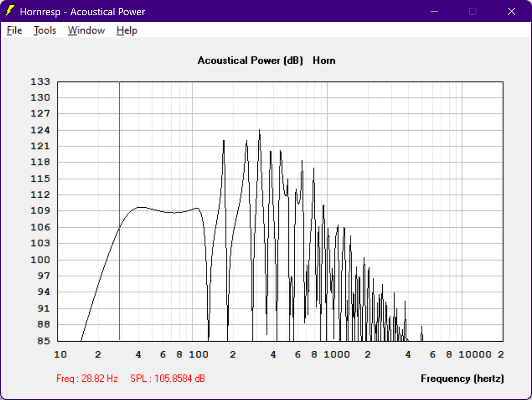Open the Tools menu
The width and height of the screenshot is (532, 400).
click(45, 31)
